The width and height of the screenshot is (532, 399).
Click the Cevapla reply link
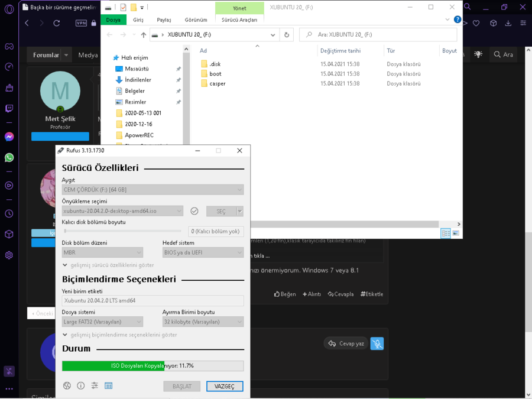tap(340, 294)
